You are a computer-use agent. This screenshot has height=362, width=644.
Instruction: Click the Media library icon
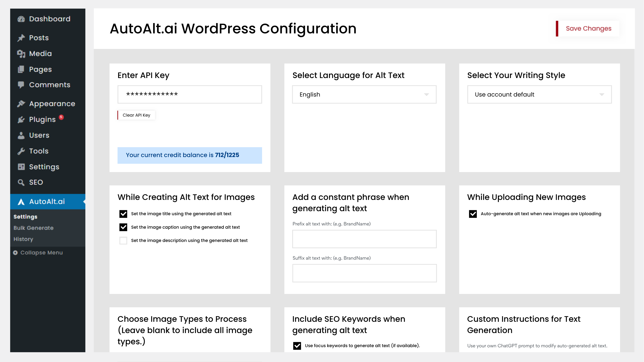[x=21, y=53]
